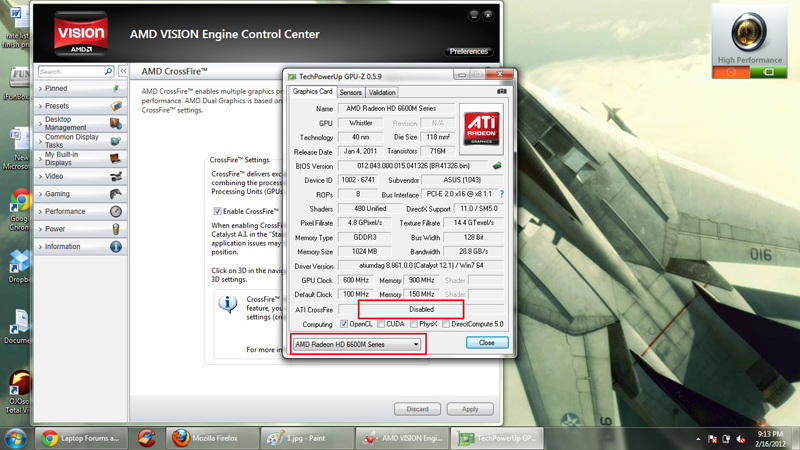Open Dropbox desktop icon

click(x=19, y=267)
